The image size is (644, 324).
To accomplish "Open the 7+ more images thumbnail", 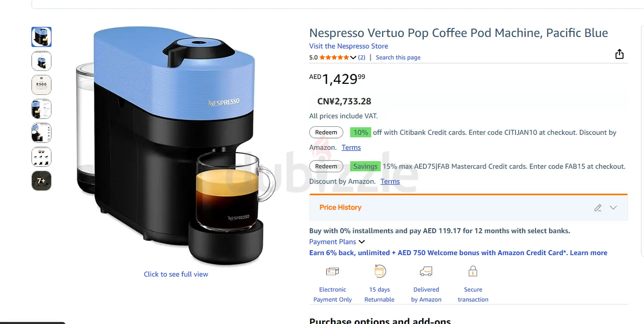I will click(x=41, y=181).
